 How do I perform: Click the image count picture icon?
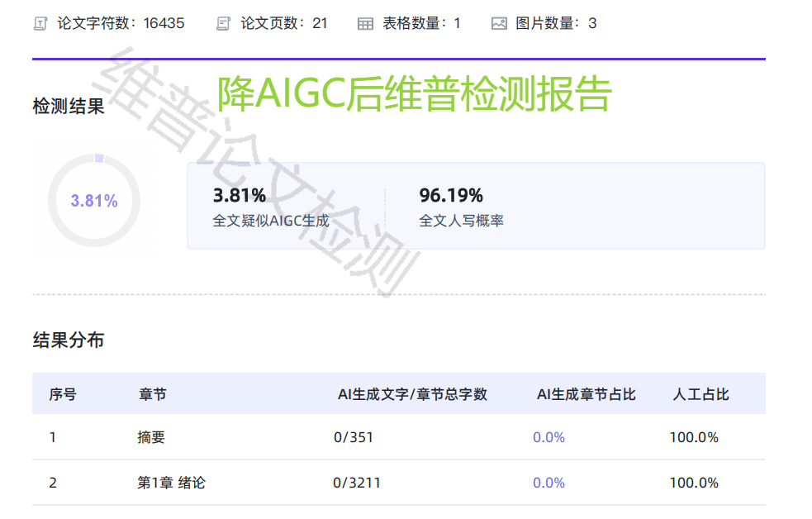point(499,24)
